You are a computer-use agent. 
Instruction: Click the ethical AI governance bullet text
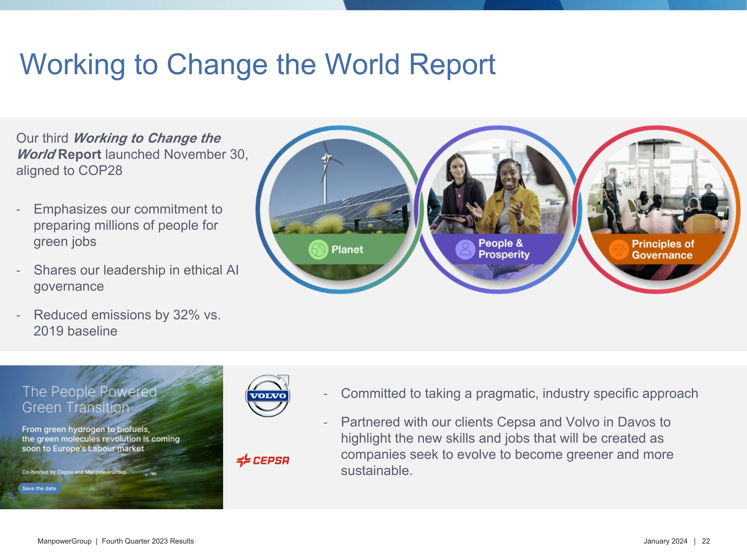[136, 278]
